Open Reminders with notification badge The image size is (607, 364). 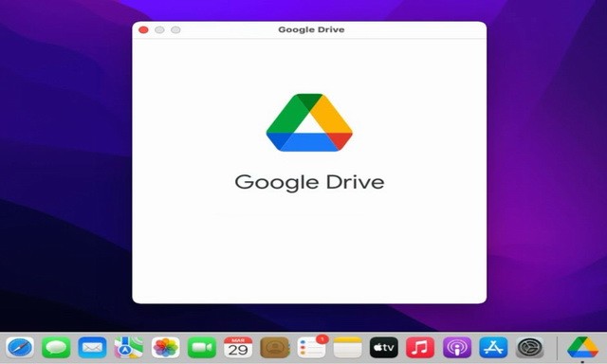coord(312,347)
